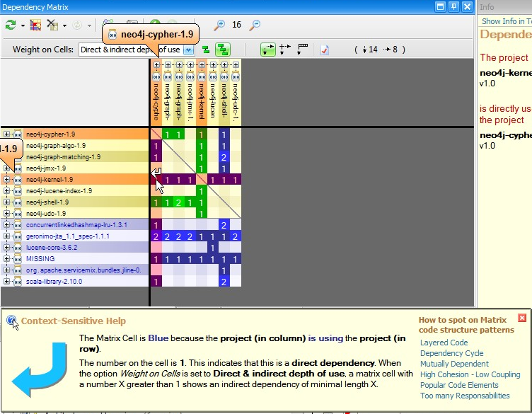Screen dimensions: 532x414
Task: Open Popular Code Elements help link
Action: click(x=459, y=385)
